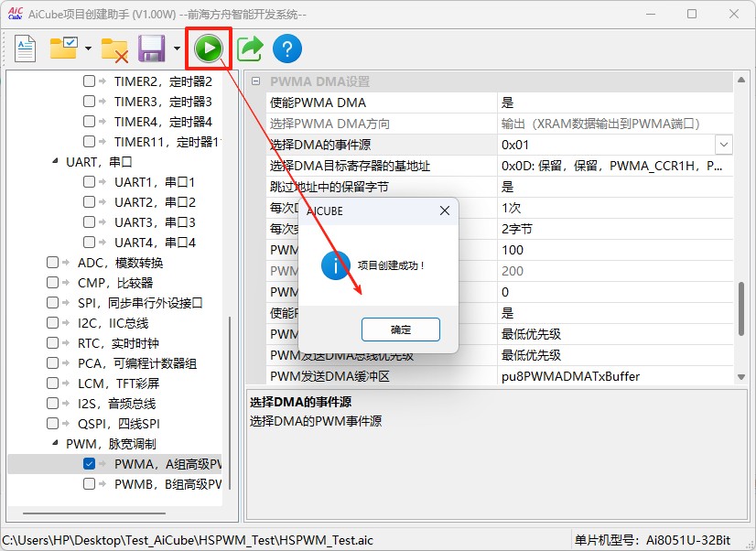This screenshot has width=756, height=551.
Task: Select the TIMER2 定时器2 label
Action: [x=163, y=81]
